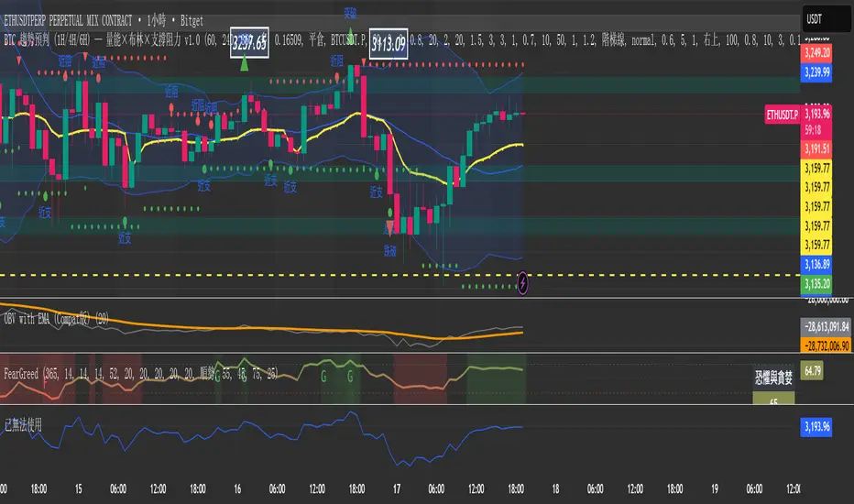Select the green 3,135.20 price axis label

point(817,284)
